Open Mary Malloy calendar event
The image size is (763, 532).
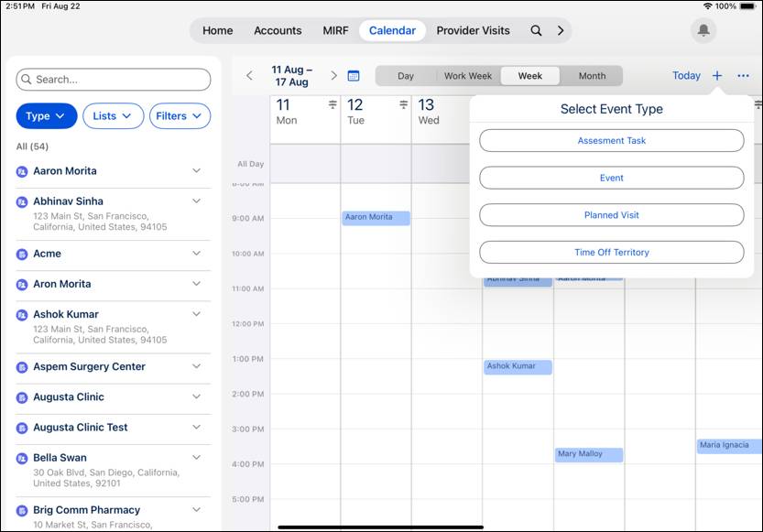[x=589, y=455]
